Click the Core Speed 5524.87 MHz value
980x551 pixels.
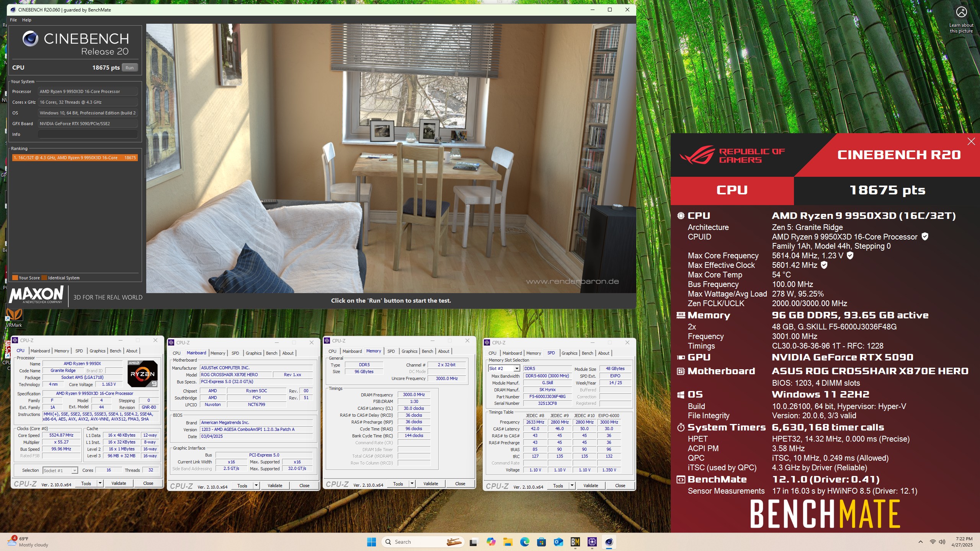point(61,435)
